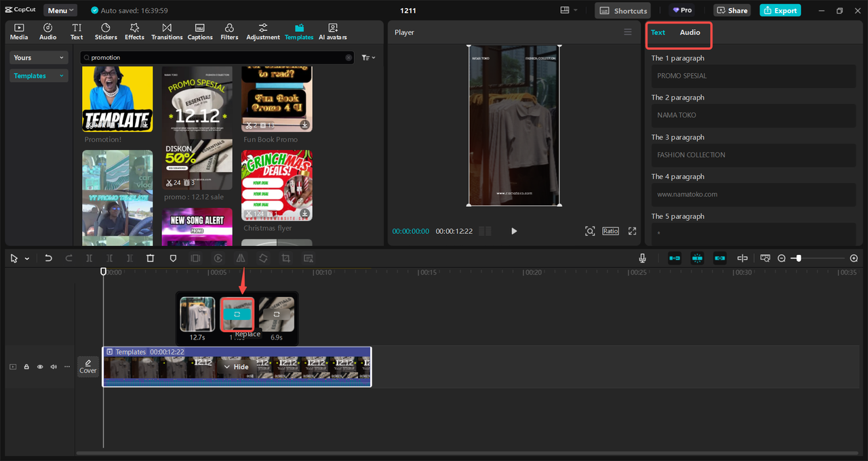The image size is (868, 461).
Task: Zoom out the timeline
Action: 781,258
